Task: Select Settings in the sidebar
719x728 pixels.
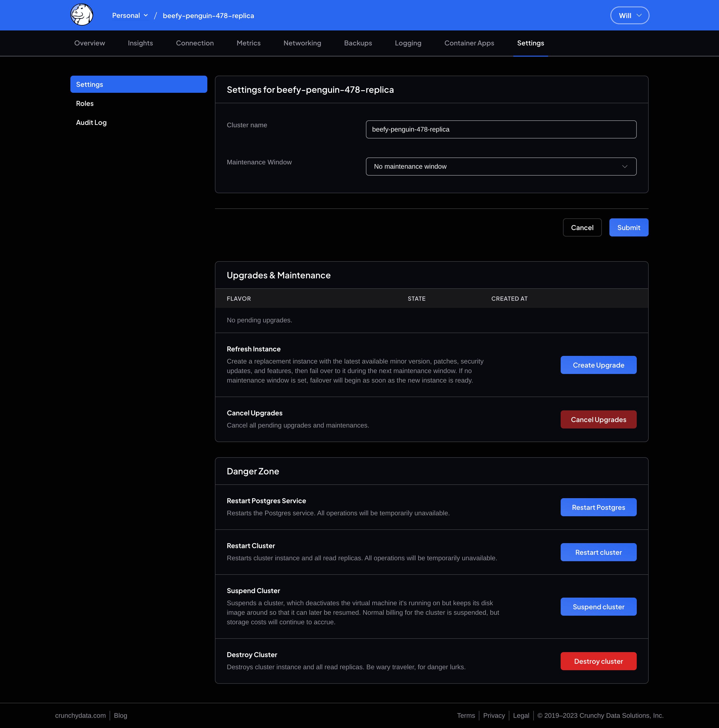Action: click(139, 84)
